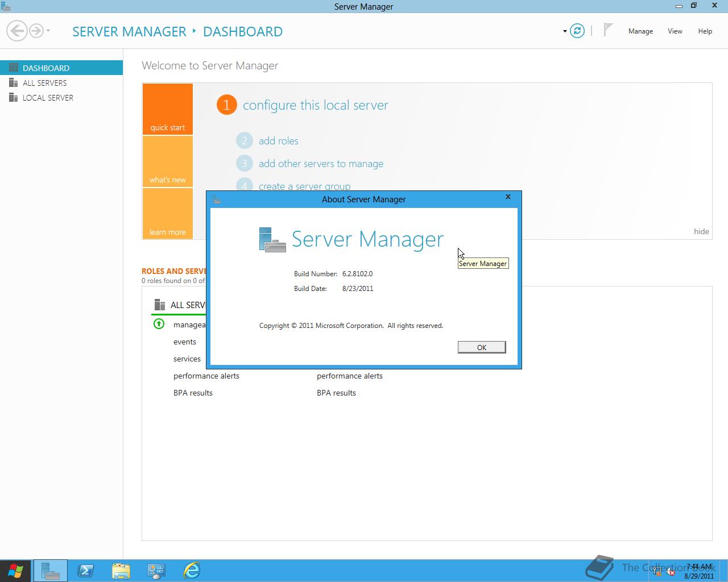The image size is (728, 582).
Task: Open BPA results in second tile
Action: [336, 393]
